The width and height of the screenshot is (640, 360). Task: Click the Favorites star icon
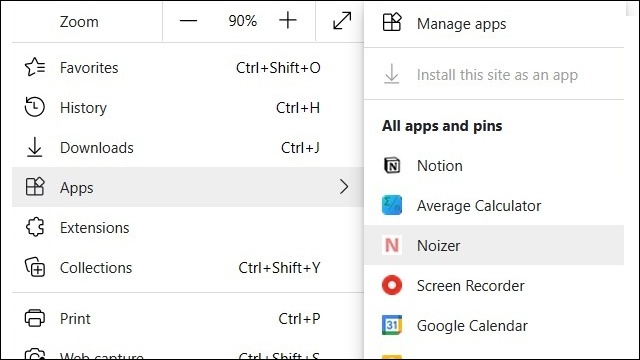coord(35,67)
